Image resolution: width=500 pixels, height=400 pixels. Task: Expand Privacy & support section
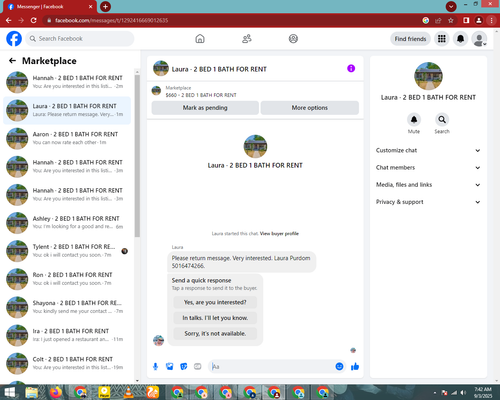[x=428, y=202]
